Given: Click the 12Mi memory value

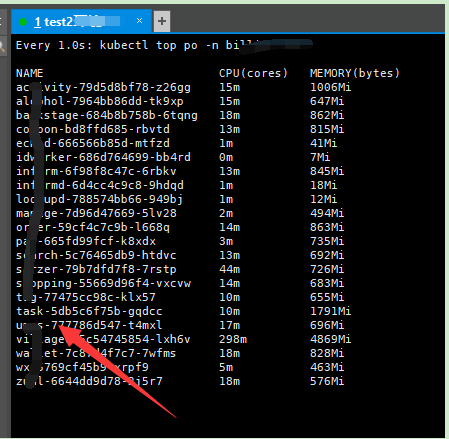Looking at the screenshot, I should click(x=323, y=199).
